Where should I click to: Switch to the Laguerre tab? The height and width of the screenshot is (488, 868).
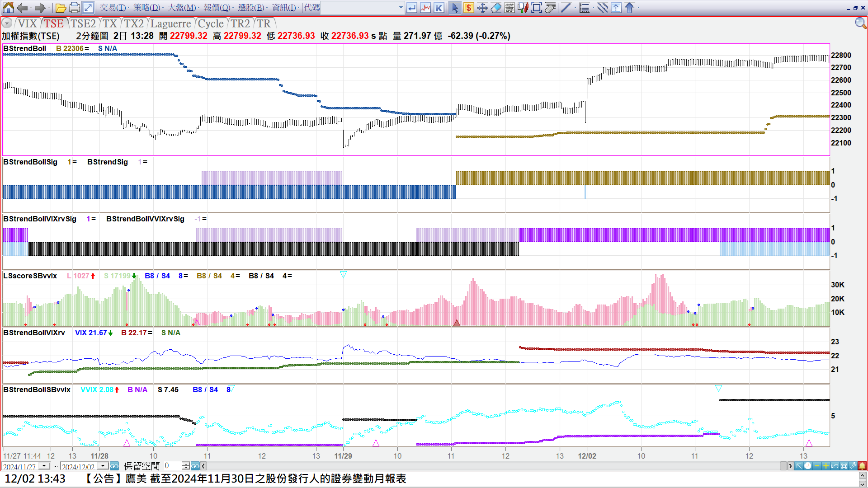171,23
